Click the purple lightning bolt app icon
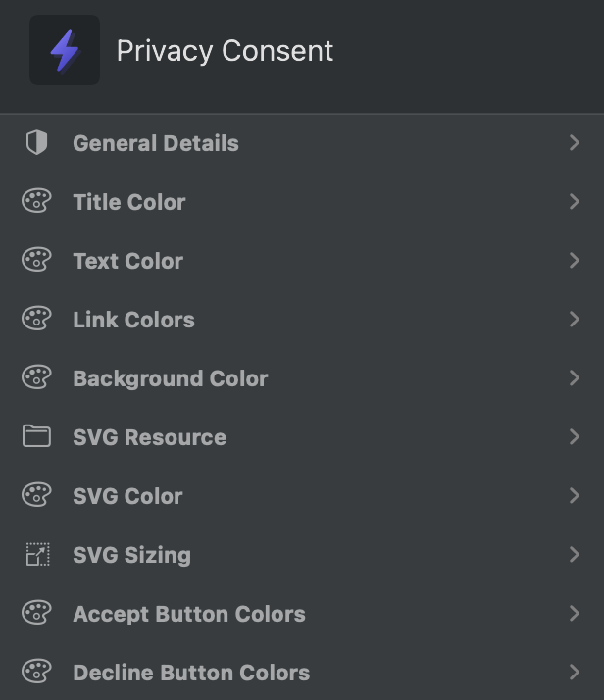Image resolution: width=604 pixels, height=700 pixels. tap(65, 50)
